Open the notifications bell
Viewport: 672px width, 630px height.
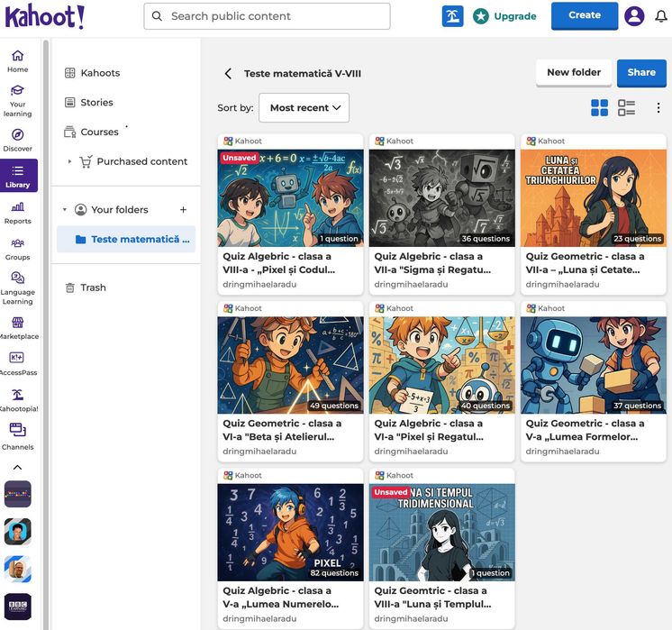point(661,16)
